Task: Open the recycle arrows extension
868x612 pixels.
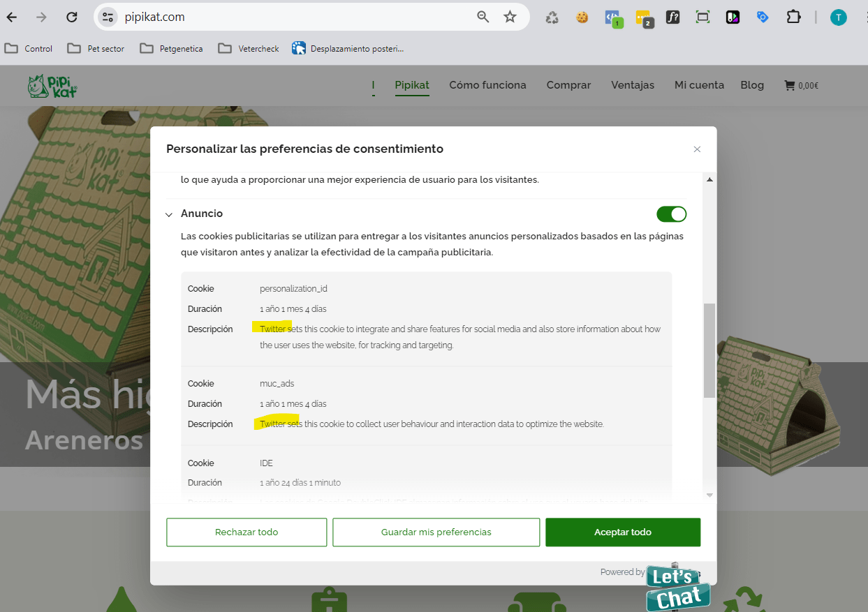Action: pyautogui.click(x=552, y=17)
